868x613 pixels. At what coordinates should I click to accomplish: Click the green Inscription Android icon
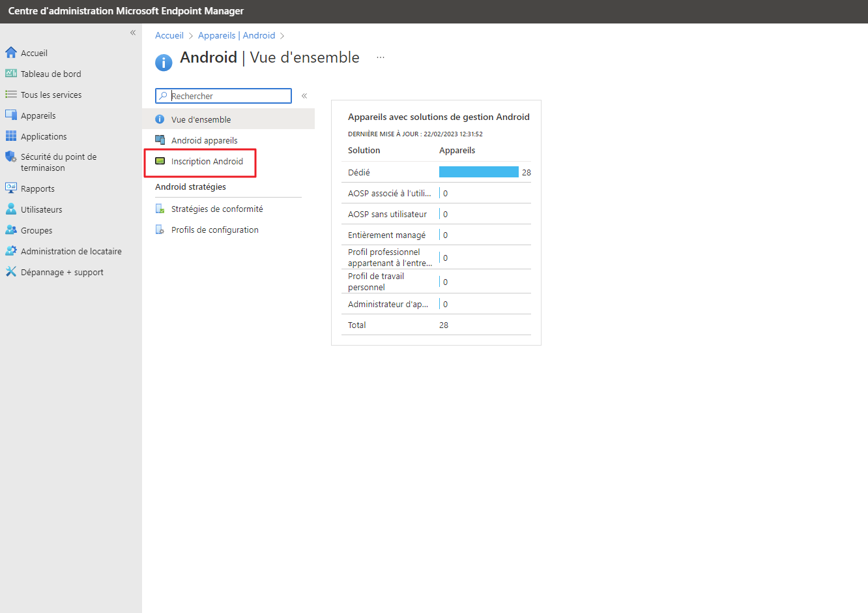(x=160, y=161)
